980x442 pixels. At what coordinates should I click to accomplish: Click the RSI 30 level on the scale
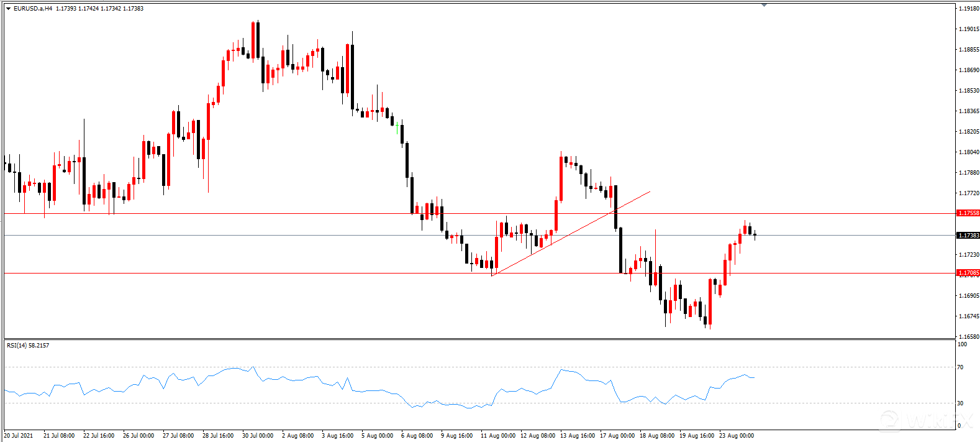tap(960, 403)
